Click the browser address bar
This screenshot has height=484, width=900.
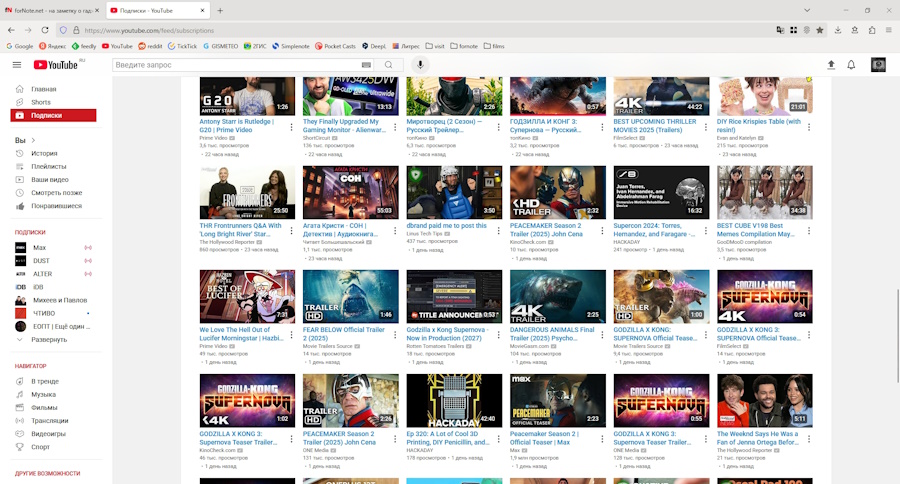click(425, 30)
